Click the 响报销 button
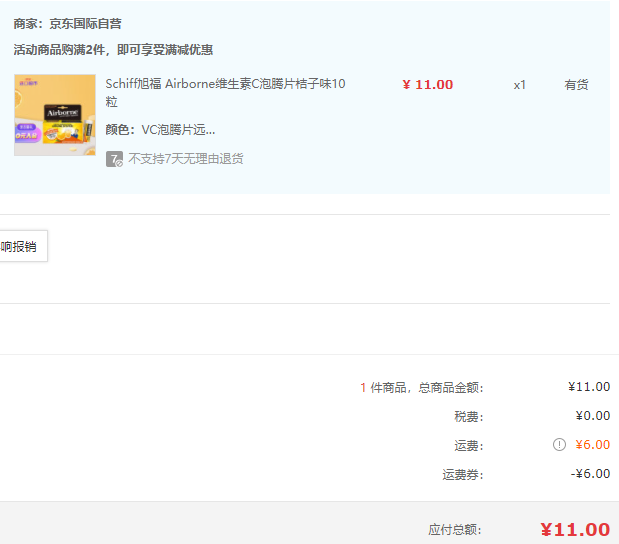This screenshot has height=544, width=619. tap(23, 246)
